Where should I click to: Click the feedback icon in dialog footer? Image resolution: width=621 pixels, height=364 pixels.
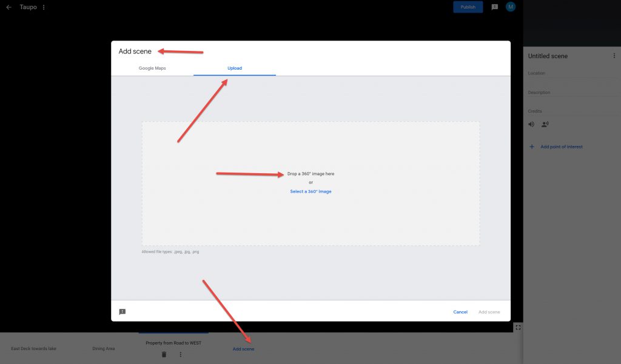click(123, 312)
